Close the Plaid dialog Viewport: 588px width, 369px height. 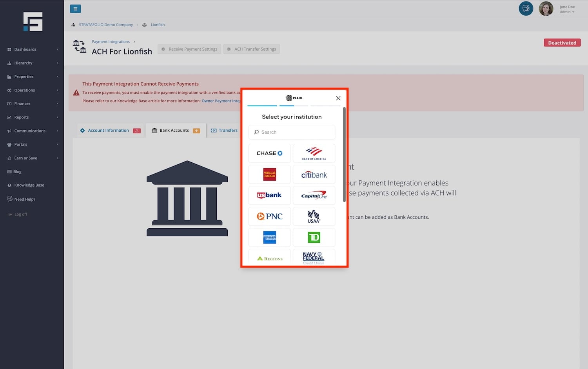coord(338,98)
